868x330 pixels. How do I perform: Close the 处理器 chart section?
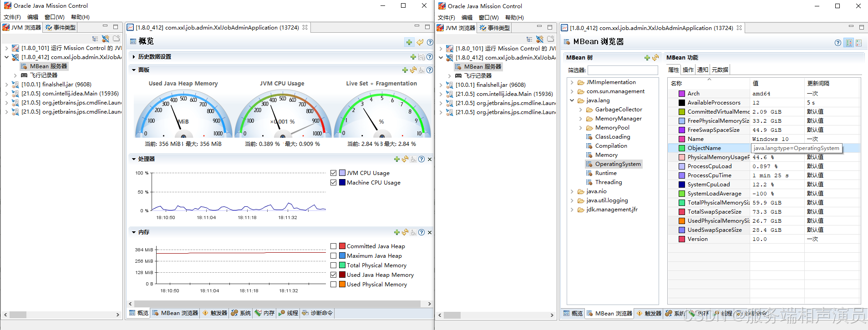pyautogui.click(x=430, y=159)
